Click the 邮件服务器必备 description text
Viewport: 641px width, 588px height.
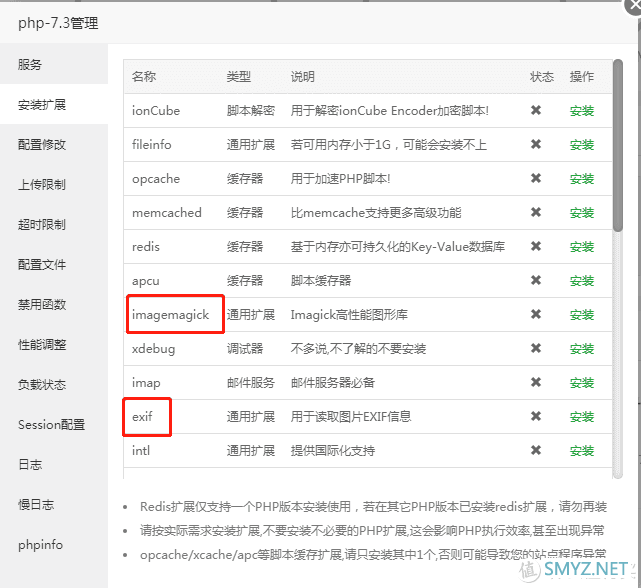coord(332,383)
